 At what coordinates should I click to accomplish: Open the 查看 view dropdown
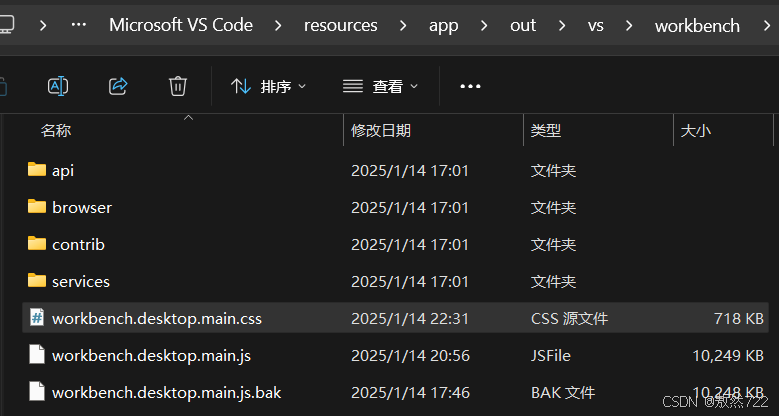click(x=381, y=86)
